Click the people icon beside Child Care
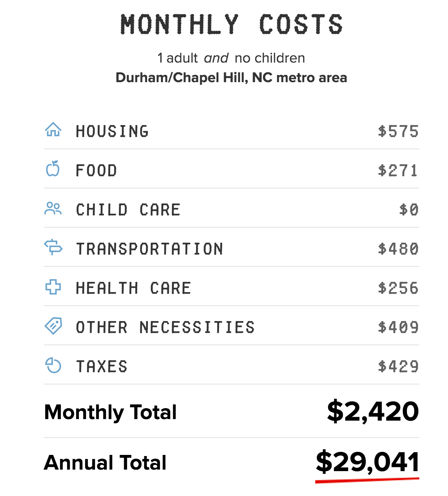The image size is (448, 496). [53, 208]
